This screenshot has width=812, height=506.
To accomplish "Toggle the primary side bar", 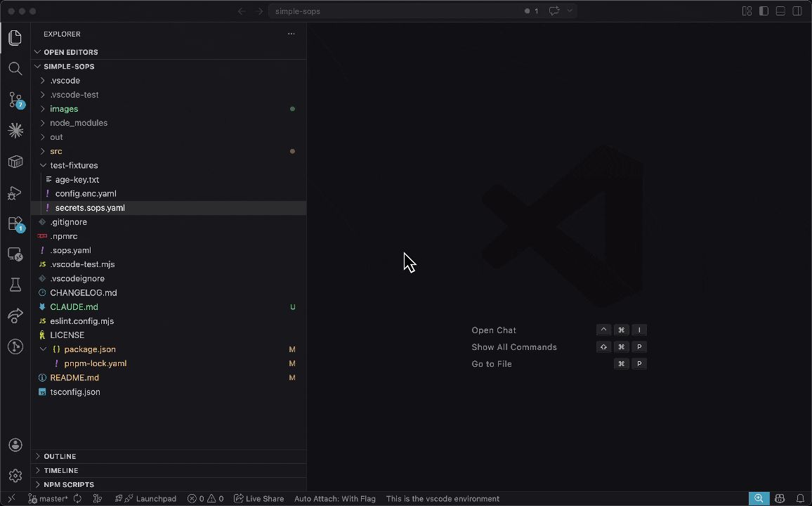I will click(x=764, y=11).
